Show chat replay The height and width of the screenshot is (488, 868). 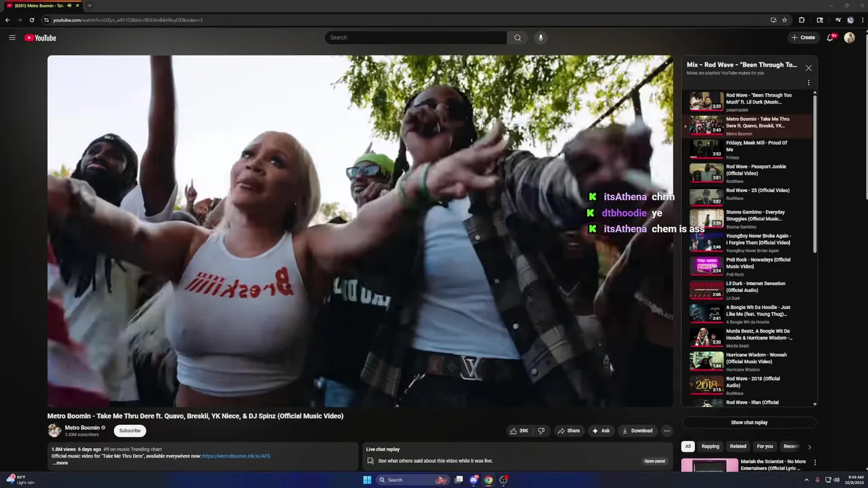tap(749, 422)
